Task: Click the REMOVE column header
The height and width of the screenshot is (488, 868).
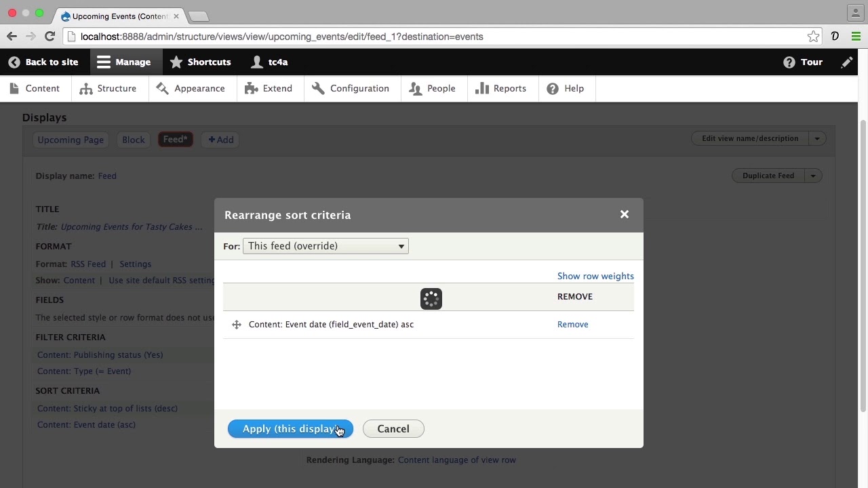Action: tap(575, 297)
